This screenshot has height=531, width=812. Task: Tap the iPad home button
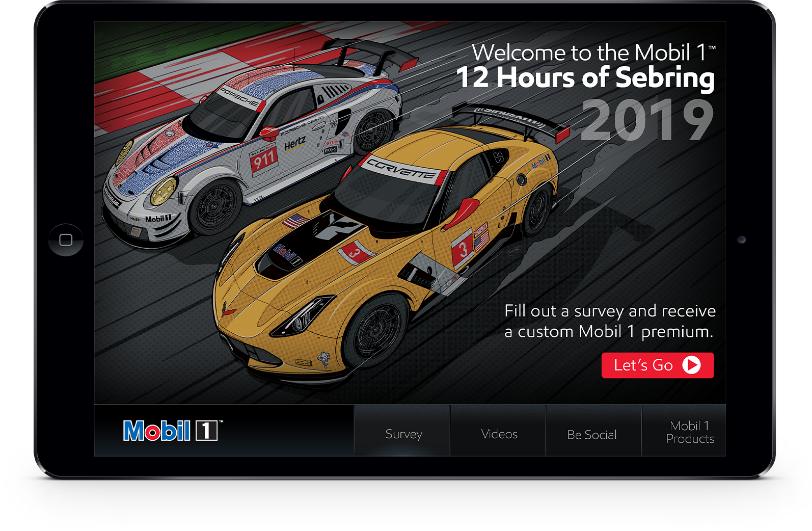(x=66, y=240)
